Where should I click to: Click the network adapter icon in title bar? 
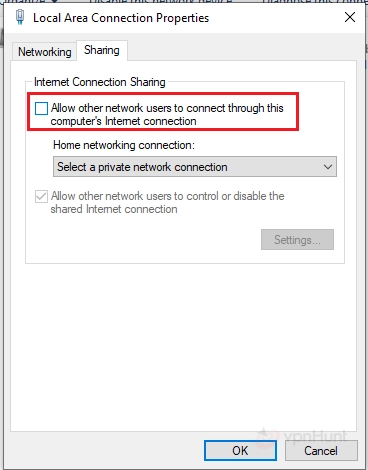20,17
